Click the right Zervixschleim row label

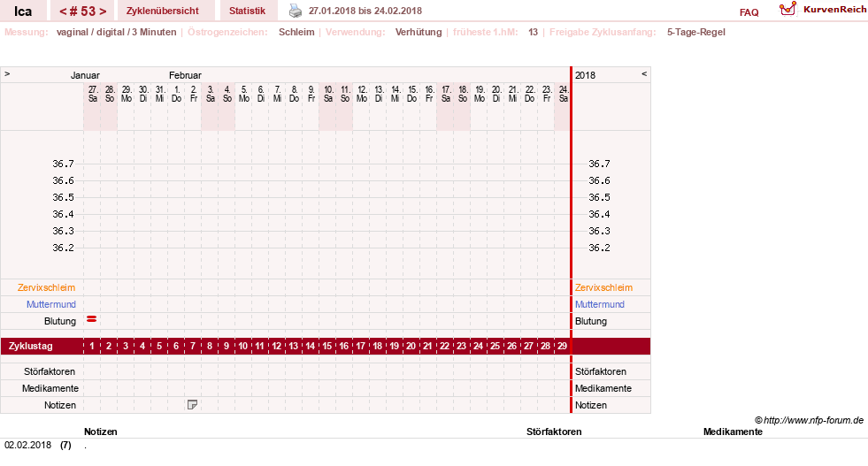coord(603,287)
